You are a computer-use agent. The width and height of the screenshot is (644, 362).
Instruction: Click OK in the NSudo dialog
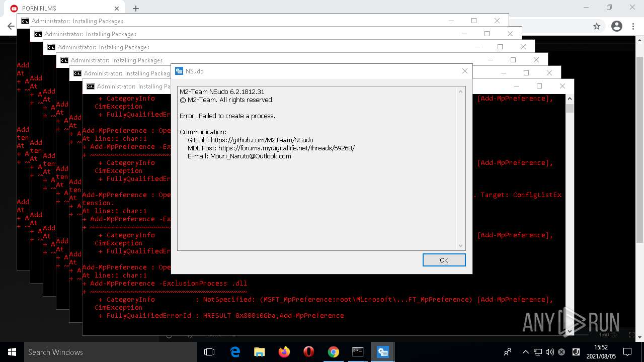tap(444, 260)
